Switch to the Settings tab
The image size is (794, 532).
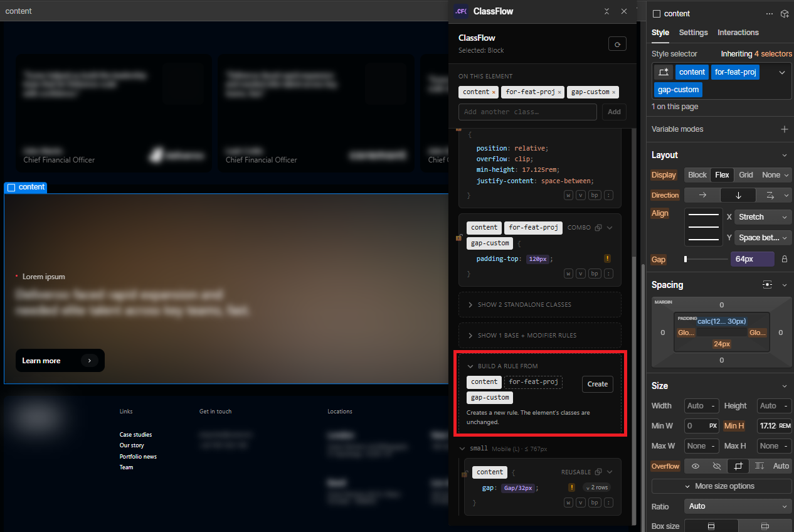click(694, 33)
